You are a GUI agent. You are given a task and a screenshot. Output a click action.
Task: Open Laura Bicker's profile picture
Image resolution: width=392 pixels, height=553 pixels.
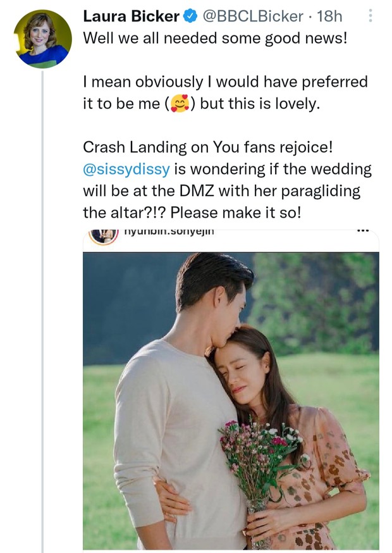(44, 38)
